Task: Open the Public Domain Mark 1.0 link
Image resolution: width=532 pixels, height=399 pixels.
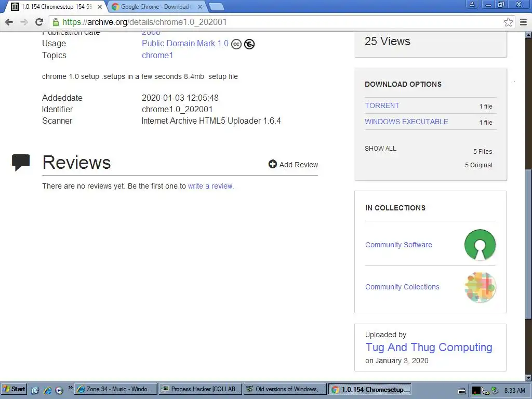Action: (185, 44)
